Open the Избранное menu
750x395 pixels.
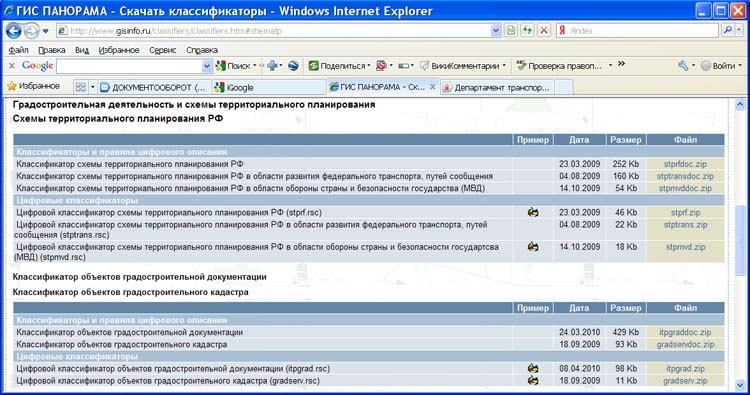point(119,50)
